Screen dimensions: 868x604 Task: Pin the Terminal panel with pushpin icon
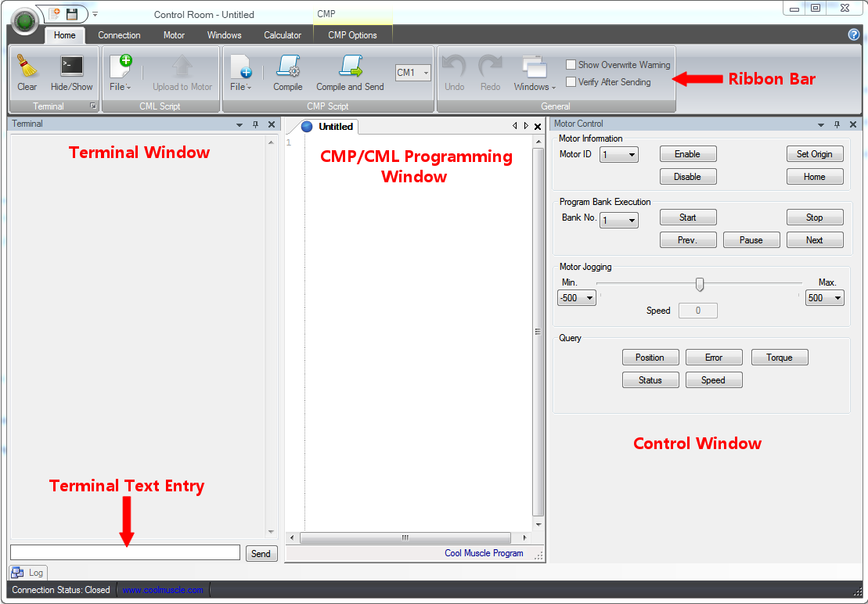[255, 124]
